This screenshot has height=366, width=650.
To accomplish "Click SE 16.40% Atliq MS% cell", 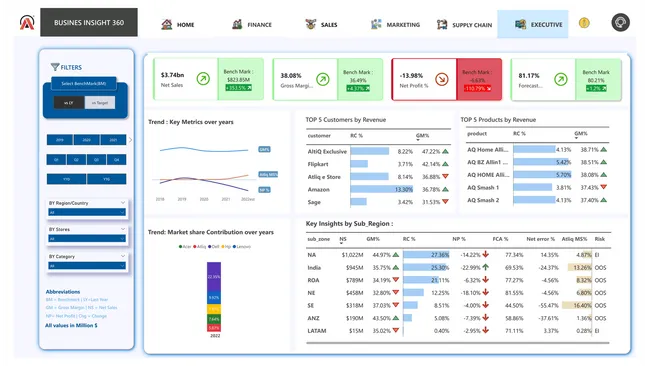I will click(577, 305).
